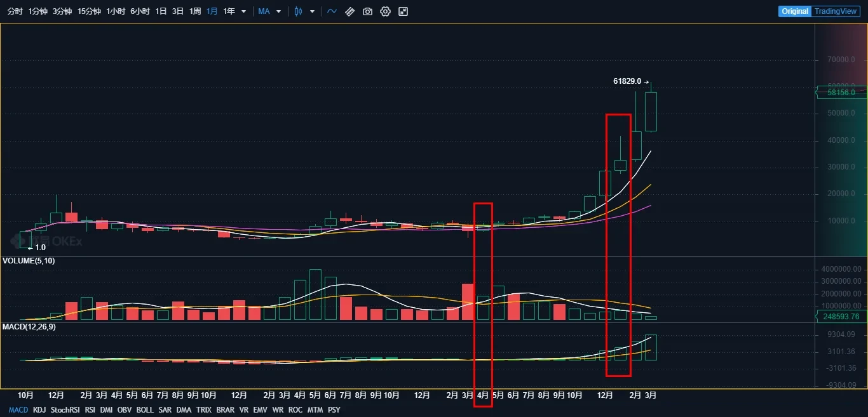Open chart settings gear icon

(385, 11)
